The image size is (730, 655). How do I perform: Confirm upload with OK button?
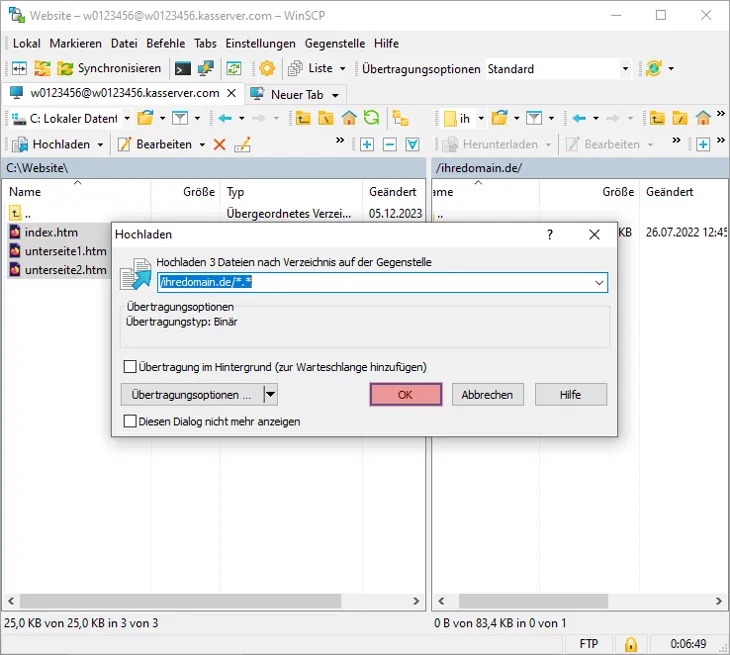406,395
